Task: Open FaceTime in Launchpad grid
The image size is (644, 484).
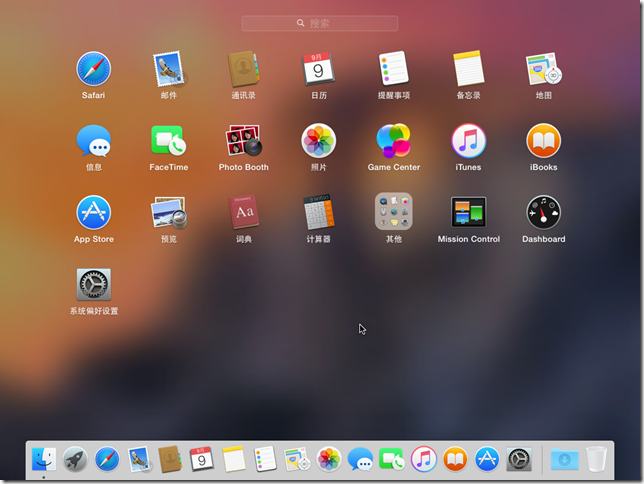Action: [x=169, y=141]
